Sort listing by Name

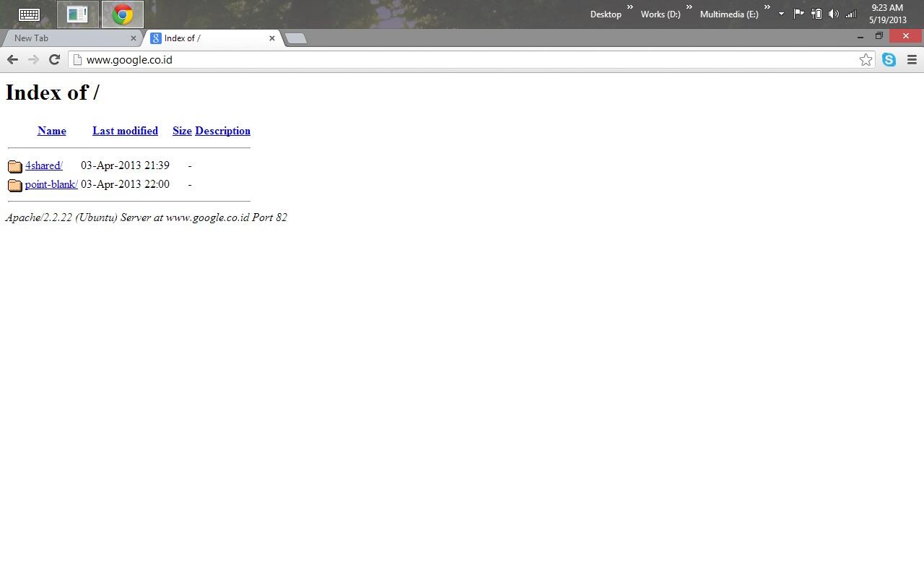click(x=52, y=131)
